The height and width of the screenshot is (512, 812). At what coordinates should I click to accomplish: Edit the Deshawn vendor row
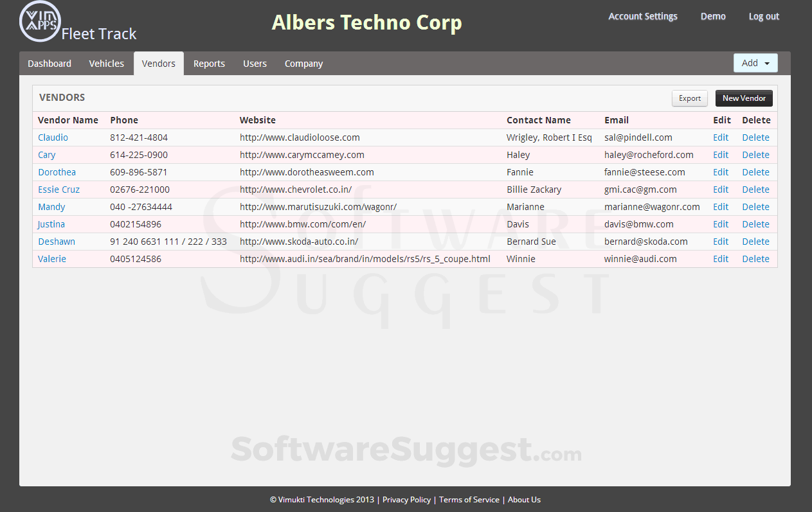pyautogui.click(x=721, y=242)
